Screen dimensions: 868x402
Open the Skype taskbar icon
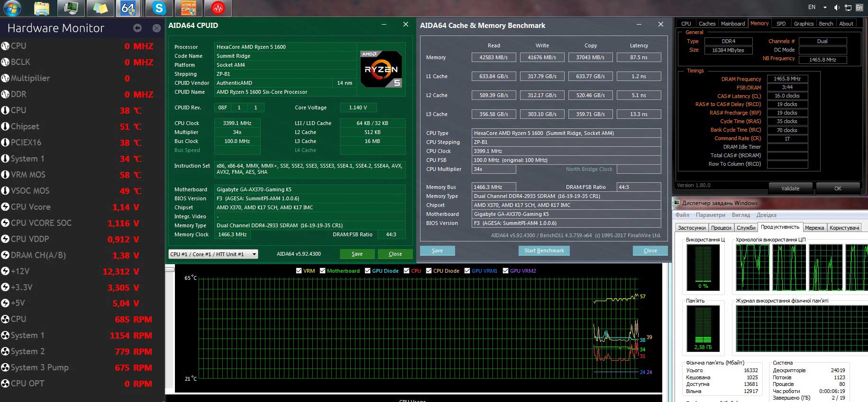159,8
